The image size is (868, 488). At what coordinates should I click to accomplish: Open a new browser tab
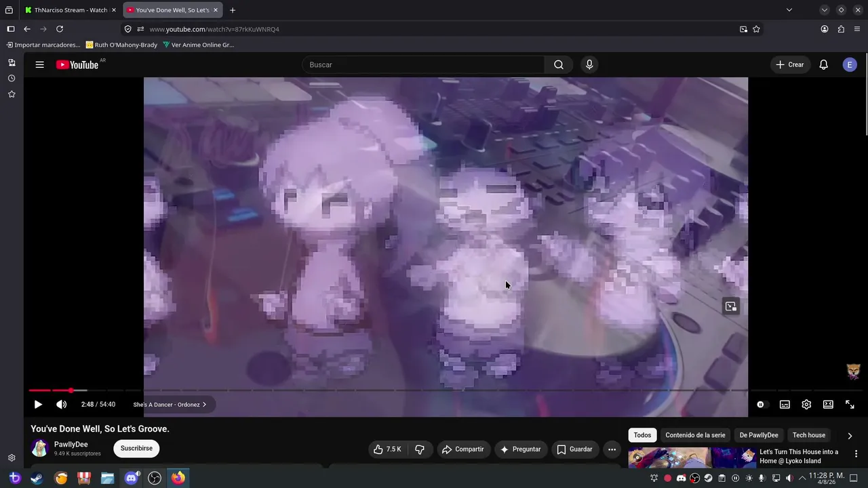click(x=233, y=10)
